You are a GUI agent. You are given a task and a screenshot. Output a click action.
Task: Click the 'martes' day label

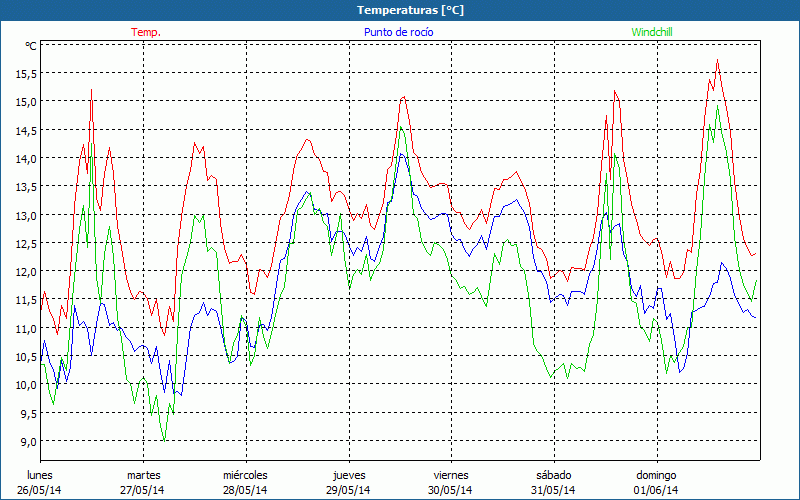(143, 475)
